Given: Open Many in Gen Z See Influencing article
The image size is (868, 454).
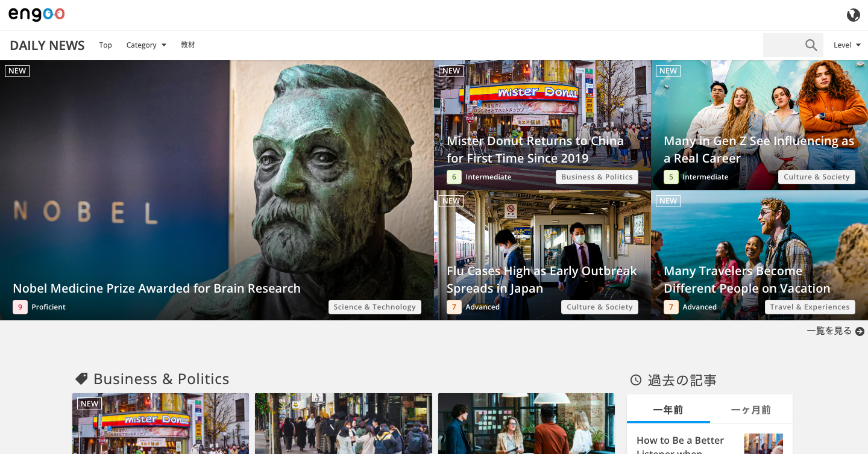Looking at the screenshot, I should 759,149.
